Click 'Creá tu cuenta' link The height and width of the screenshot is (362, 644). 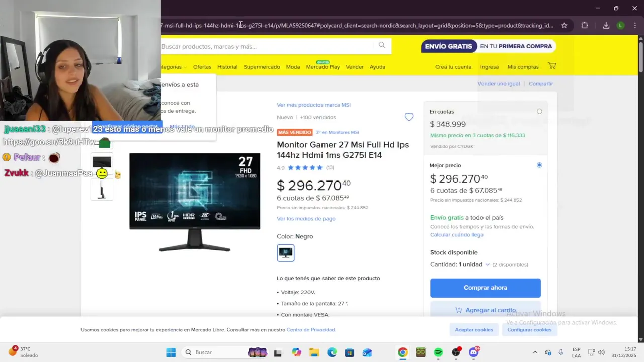pos(453,67)
